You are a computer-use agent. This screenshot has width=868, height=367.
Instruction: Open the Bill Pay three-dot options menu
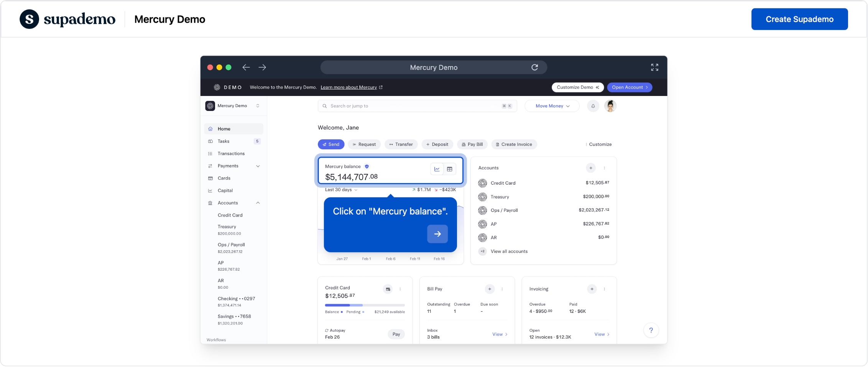point(502,289)
